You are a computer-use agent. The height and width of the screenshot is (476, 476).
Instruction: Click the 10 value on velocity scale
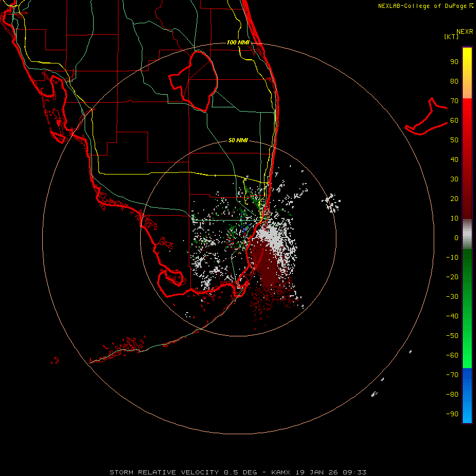(454, 218)
